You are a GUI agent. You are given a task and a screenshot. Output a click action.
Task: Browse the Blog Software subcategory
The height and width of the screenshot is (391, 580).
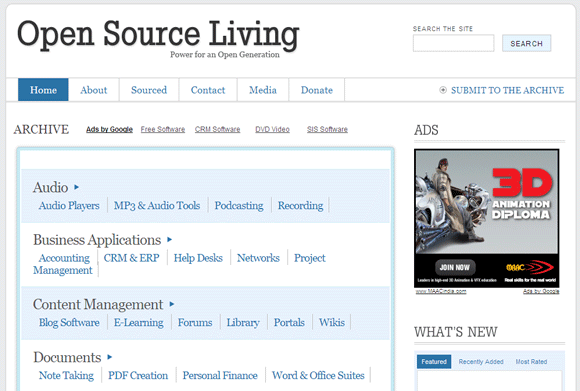(x=69, y=322)
